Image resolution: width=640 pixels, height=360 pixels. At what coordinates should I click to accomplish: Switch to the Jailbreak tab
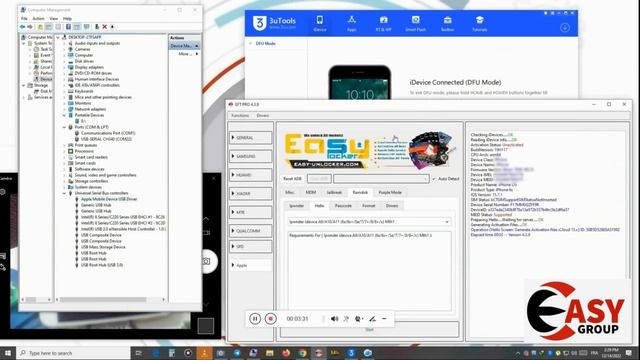(334, 192)
